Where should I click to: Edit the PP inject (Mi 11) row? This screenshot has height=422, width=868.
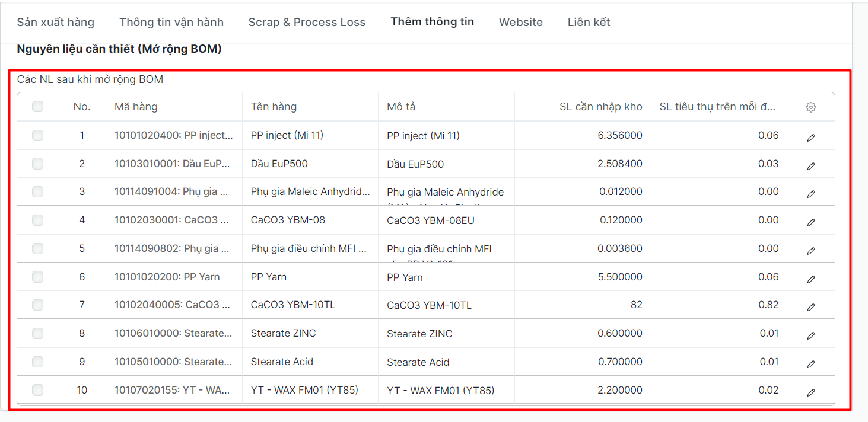810,138
